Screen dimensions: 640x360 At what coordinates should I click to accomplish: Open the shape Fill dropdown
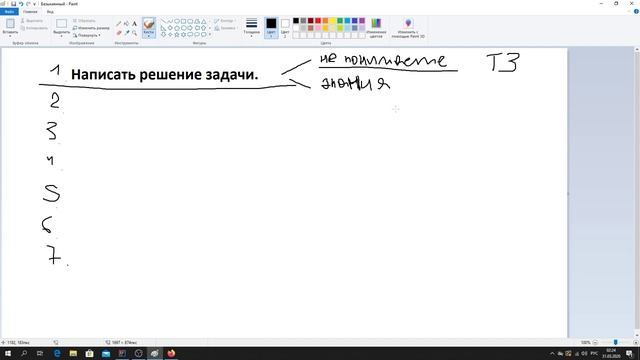click(225, 28)
